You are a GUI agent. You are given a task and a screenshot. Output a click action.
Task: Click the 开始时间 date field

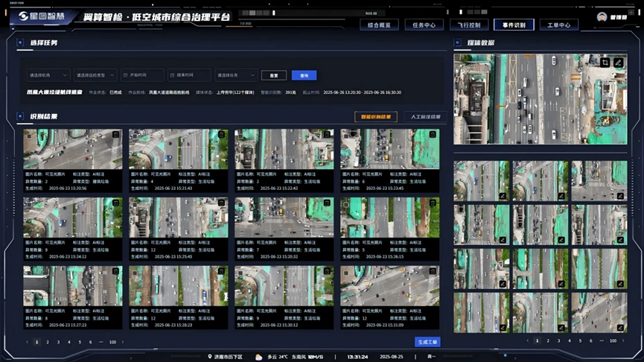142,75
